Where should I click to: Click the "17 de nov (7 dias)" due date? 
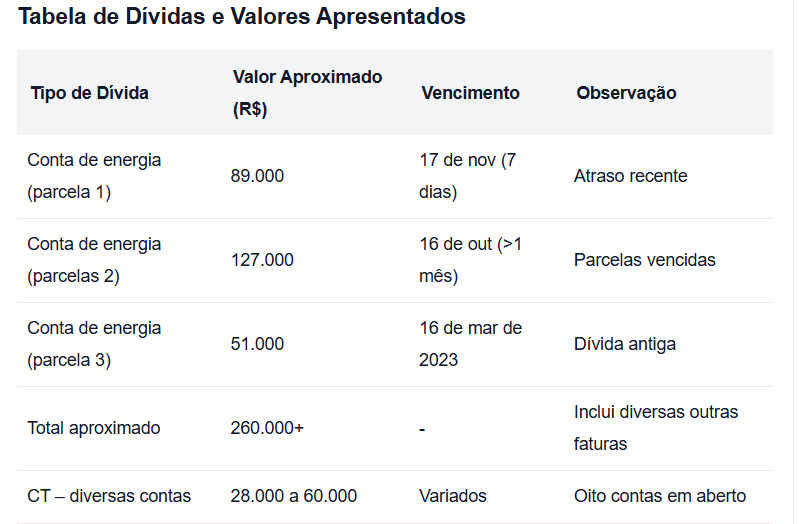(x=467, y=176)
